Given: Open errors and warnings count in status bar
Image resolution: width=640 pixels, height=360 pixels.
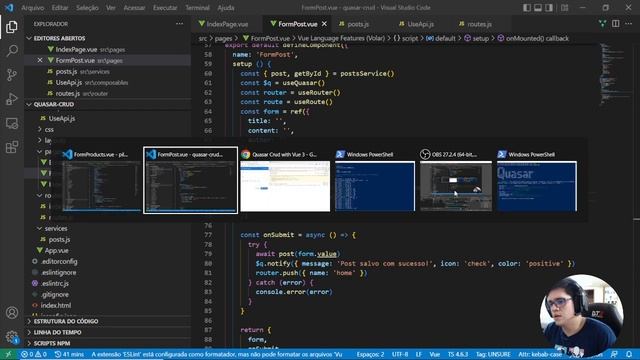Looking at the screenshot, I should 33,354.
